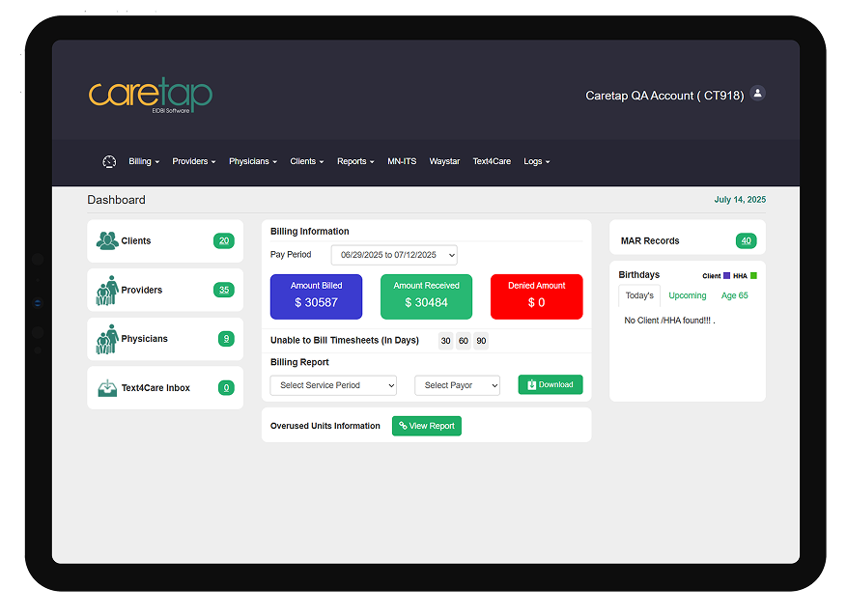
Task: Click the Providers family icon
Action: point(107,291)
